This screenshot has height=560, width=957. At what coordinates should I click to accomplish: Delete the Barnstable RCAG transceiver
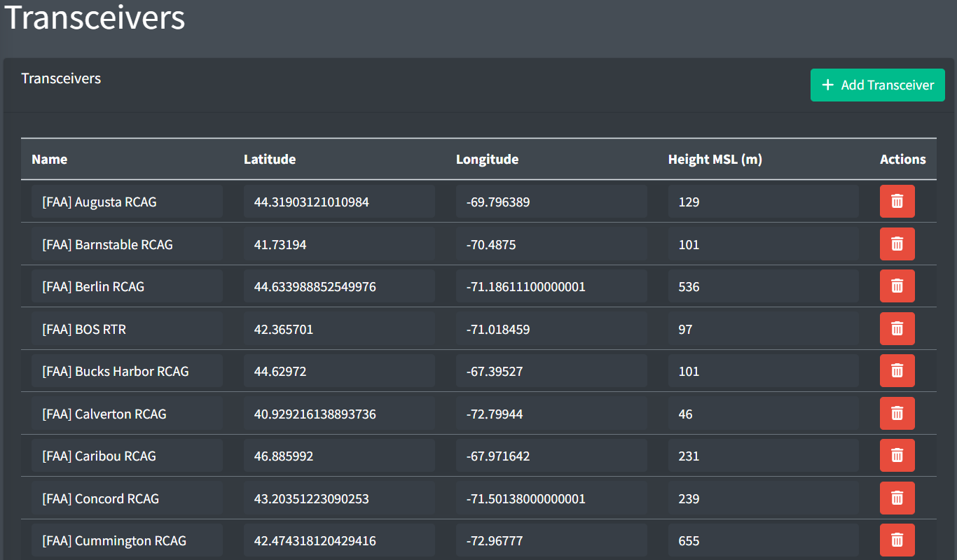(x=897, y=244)
